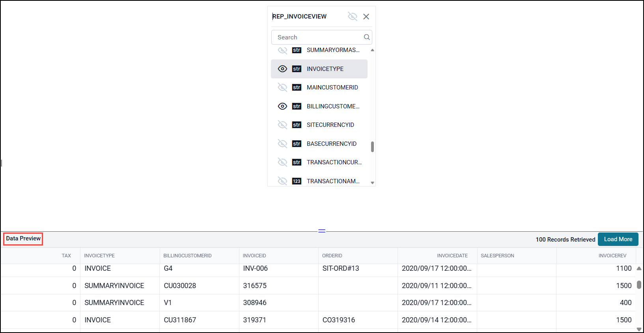Click the SALESPERSON column header
The width and height of the screenshot is (644, 333).
coord(497,256)
